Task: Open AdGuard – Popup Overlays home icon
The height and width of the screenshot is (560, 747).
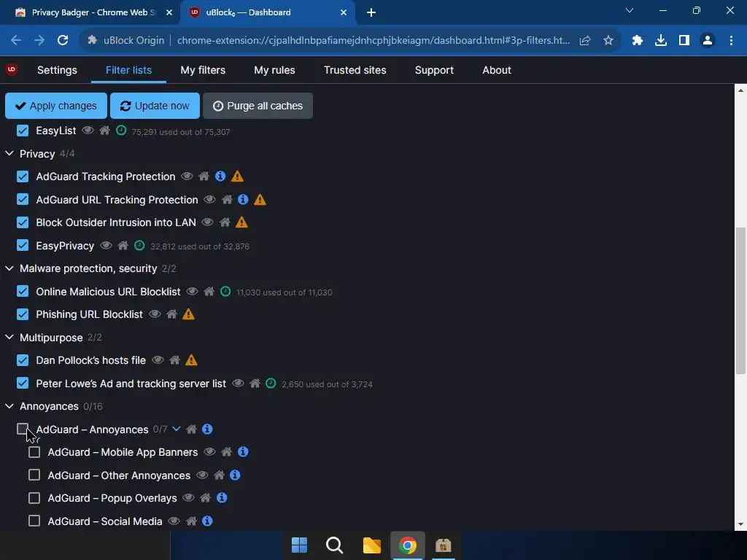Action: (205, 497)
